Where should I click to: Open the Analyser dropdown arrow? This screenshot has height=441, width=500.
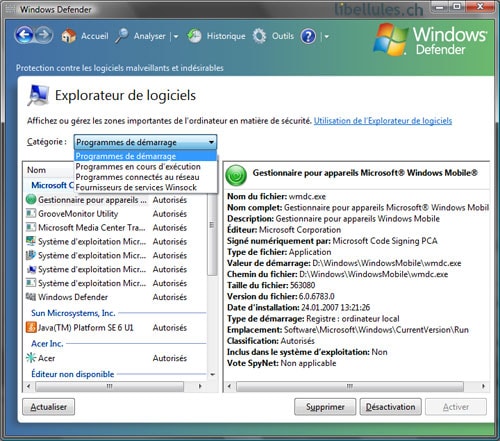click(176, 36)
